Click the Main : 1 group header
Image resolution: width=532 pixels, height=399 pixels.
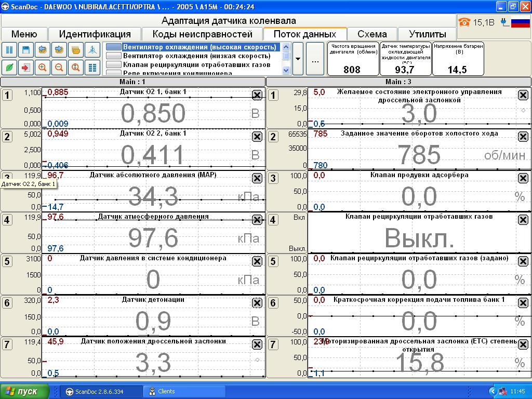[132, 82]
